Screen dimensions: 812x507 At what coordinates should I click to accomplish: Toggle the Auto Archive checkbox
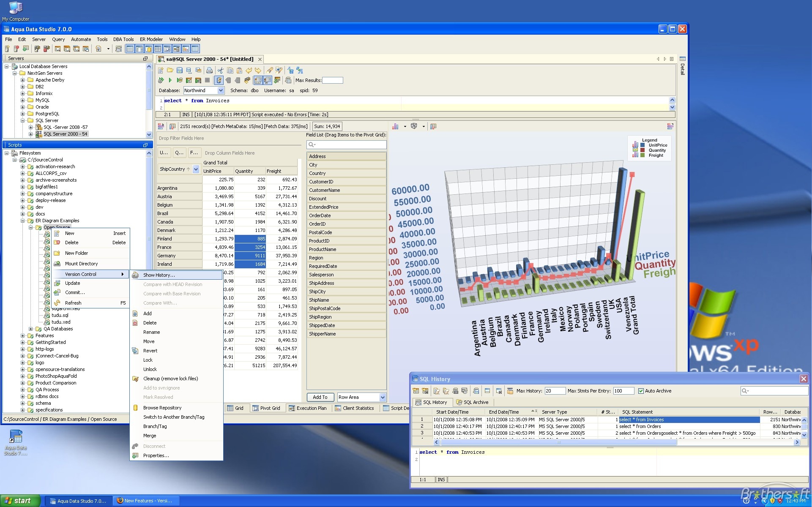(x=641, y=391)
